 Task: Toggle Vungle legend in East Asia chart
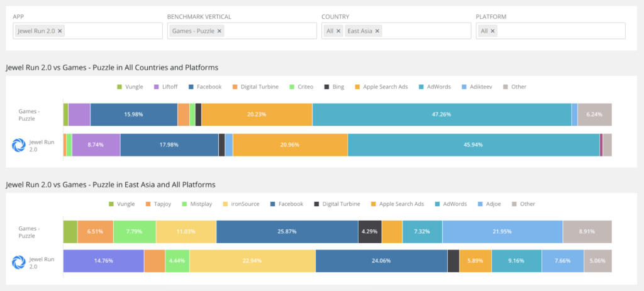point(121,204)
